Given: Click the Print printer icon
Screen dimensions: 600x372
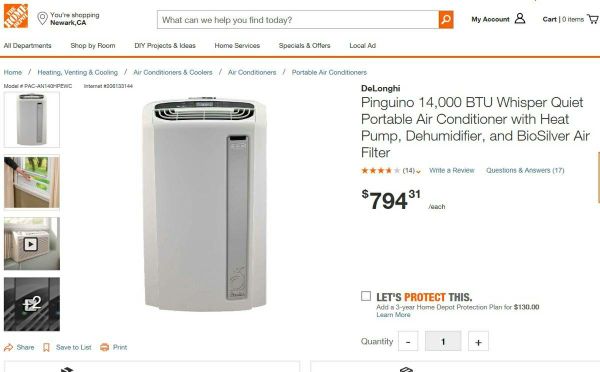Looking at the screenshot, I should click(104, 347).
